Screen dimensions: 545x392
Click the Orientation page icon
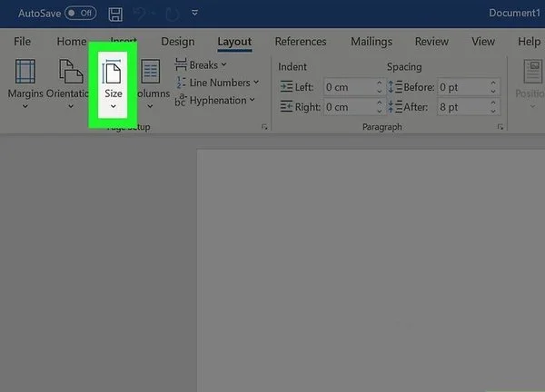click(x=71, y=72)
